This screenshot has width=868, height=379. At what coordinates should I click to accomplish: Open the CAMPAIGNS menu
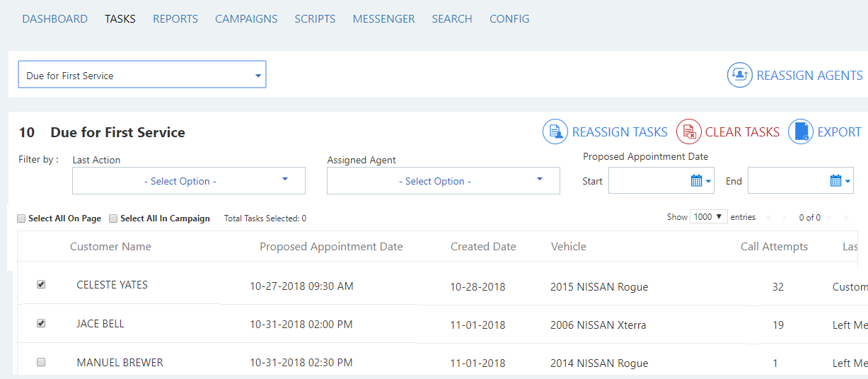pos(246,19)
